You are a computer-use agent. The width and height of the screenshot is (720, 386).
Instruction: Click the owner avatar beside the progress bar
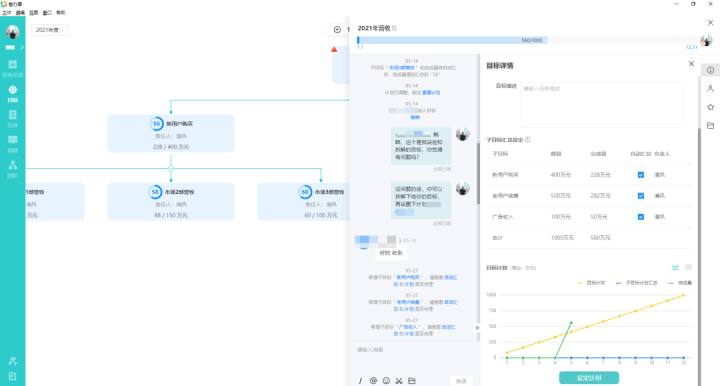coord(706,40)
